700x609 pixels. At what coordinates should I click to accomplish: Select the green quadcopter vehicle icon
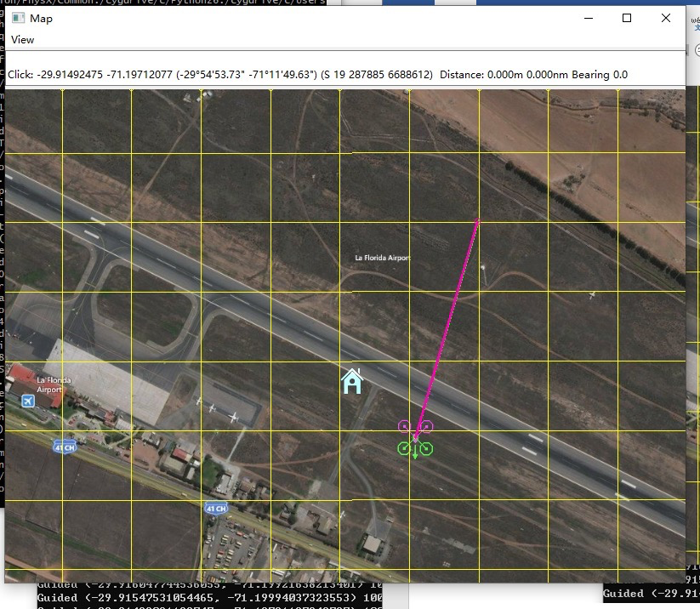click(415, 449)
